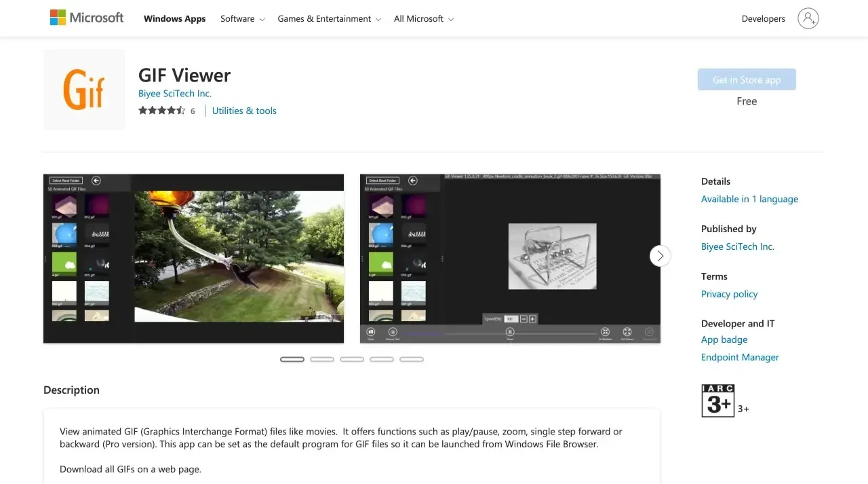Click the Get in Store app button
The width and height of the screenshot is (868, 484).
coord(747,79)
